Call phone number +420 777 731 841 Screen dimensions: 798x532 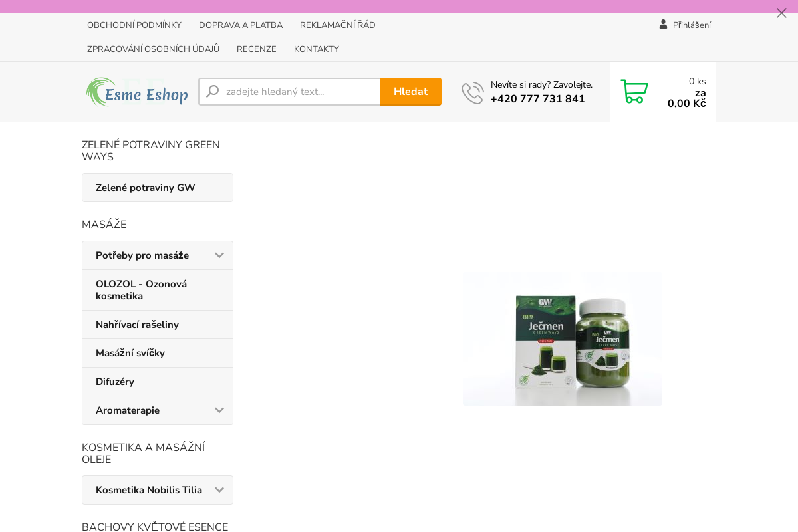point(537,99)
